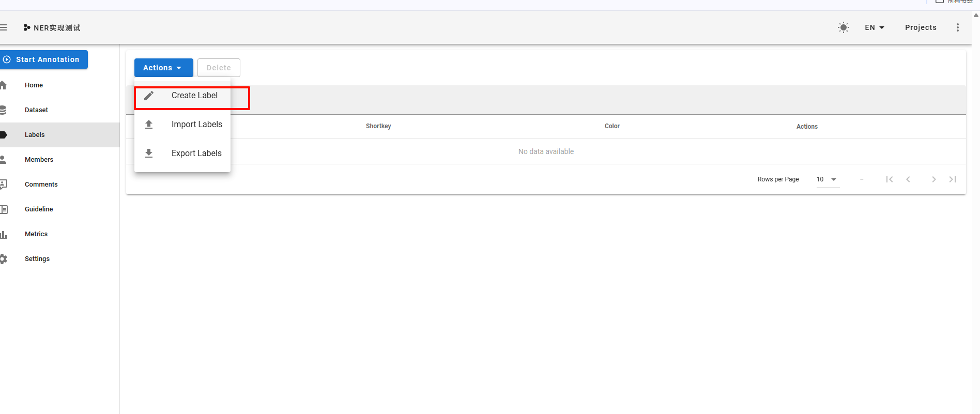Open the Settings sidebar page
The width and height of the screenshot is (980, 414).
coord(60,259)
